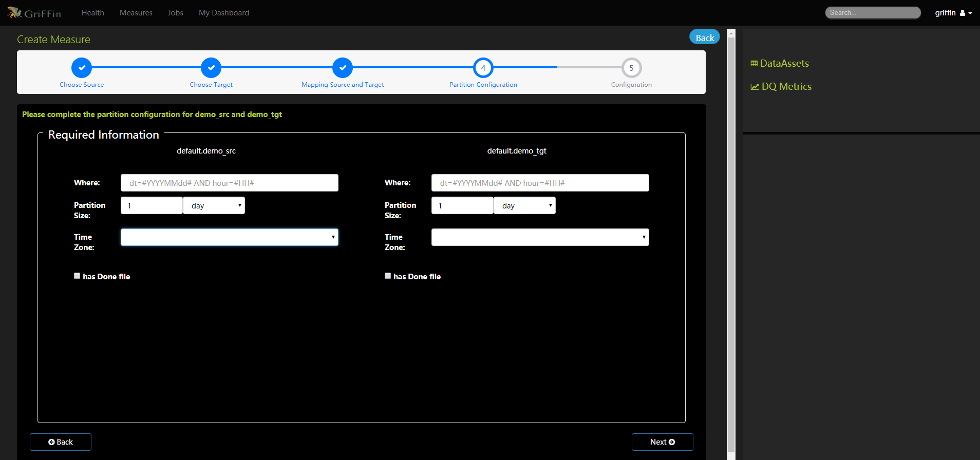The image size is (980, 460).
Task: Go to step 3 Mapping Source and Target circle
Action: [x=343, y=68]
